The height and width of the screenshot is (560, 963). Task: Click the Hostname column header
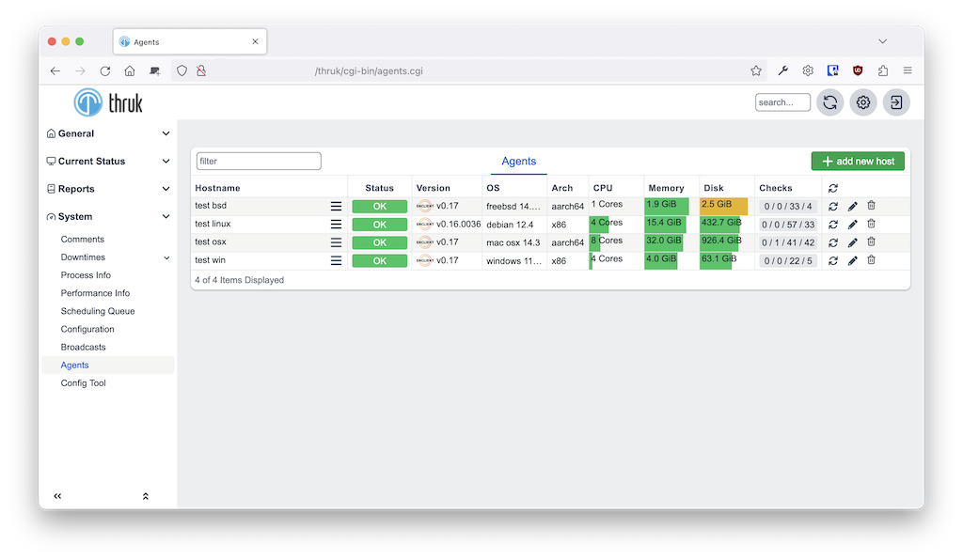(217, 188)
